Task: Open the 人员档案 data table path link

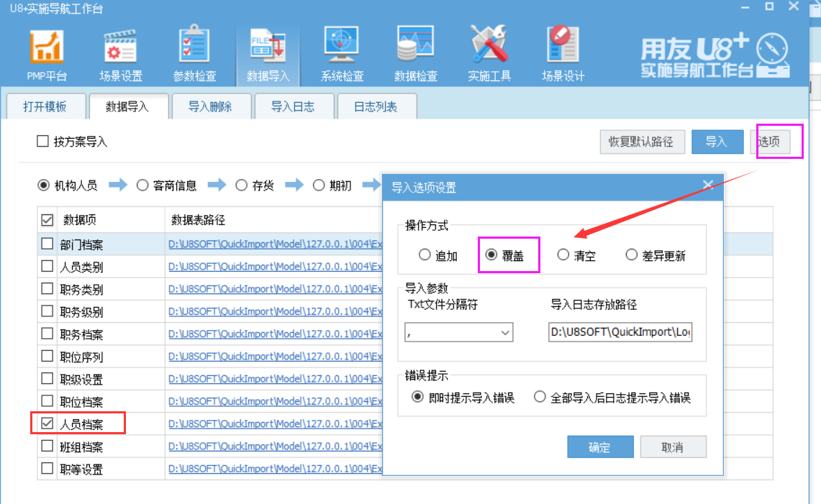Action: (276, 424)
